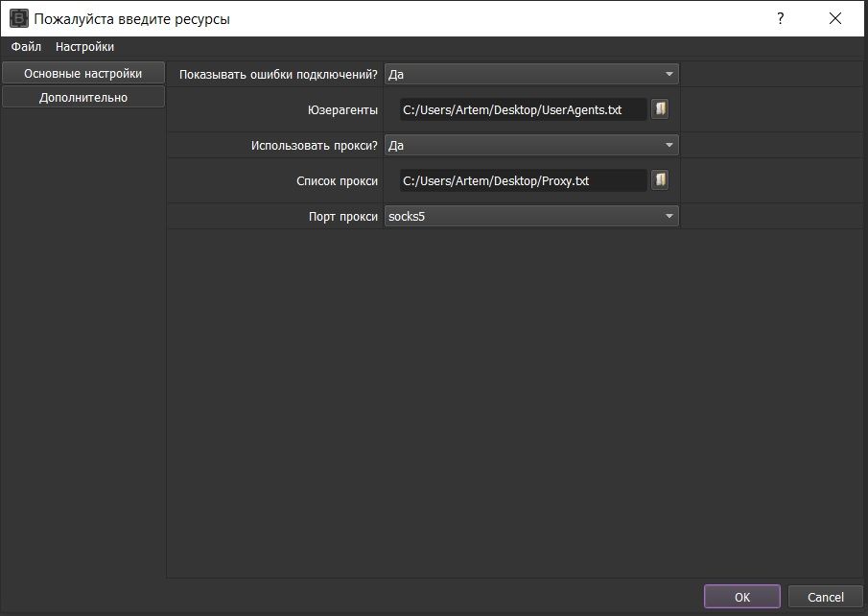Image resolution: width=868 pixels, height=616 pixels.
Task: Open file browser for Список прокси
Action: [x=660, y=180]
